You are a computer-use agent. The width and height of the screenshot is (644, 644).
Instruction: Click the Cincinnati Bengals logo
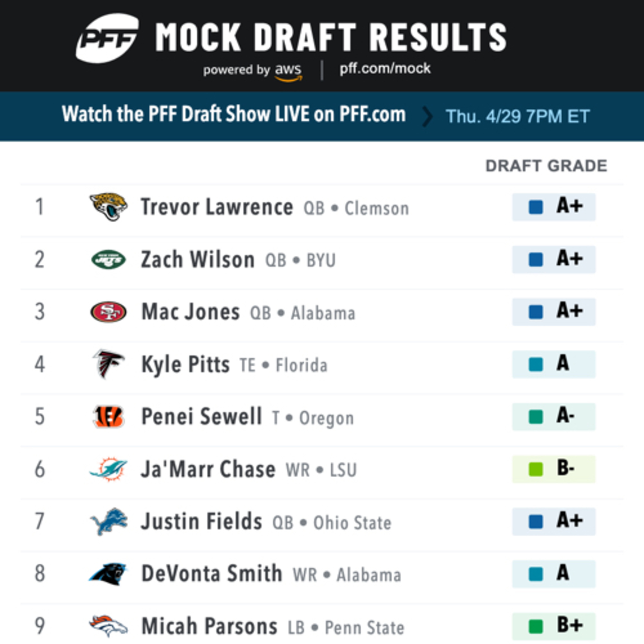coord(108,417)
